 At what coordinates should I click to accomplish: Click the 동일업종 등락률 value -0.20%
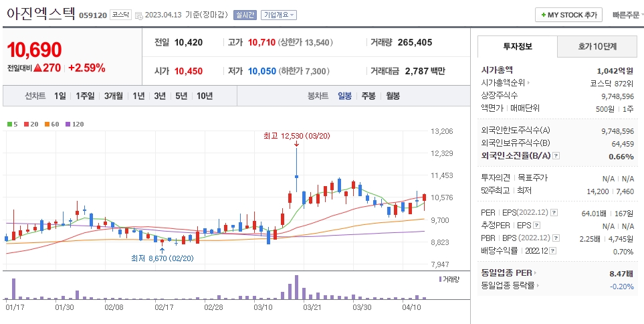point(622,286)
